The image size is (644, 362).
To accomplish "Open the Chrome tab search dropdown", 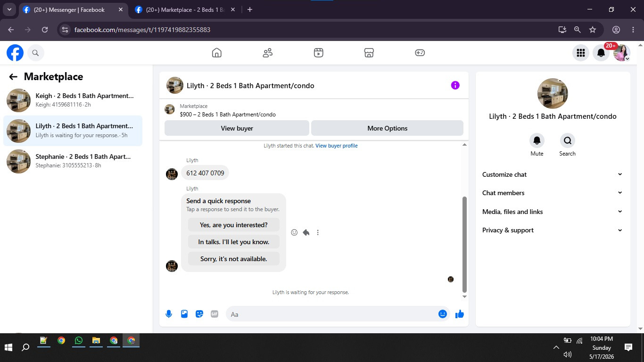I will click(9, 9).
